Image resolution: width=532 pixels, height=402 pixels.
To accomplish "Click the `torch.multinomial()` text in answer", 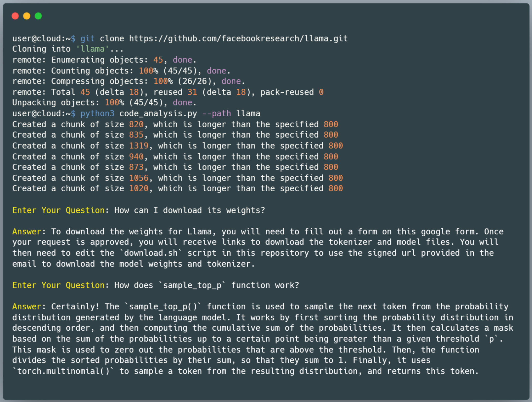I will coord(63,371).
